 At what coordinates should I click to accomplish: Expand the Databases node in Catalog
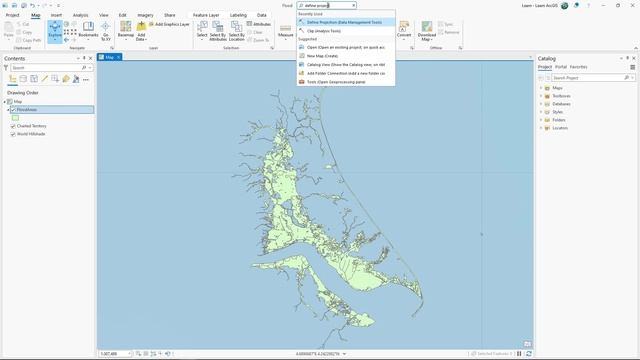[x=541, y=104]
